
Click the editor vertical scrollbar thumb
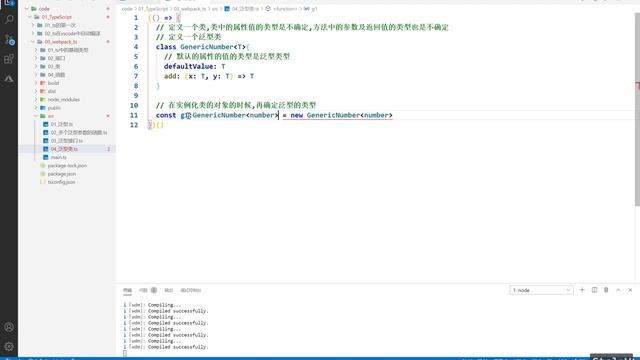(637, 109)
